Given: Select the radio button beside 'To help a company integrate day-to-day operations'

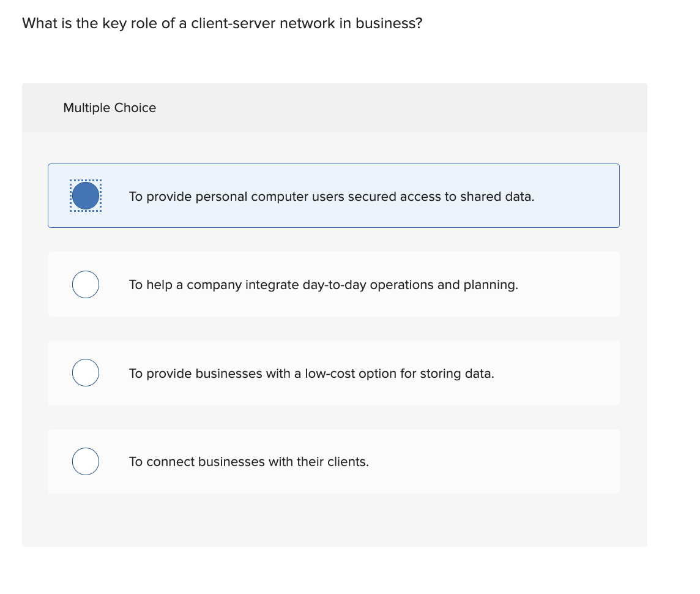Looking at the screenshot, I should 86,284.
